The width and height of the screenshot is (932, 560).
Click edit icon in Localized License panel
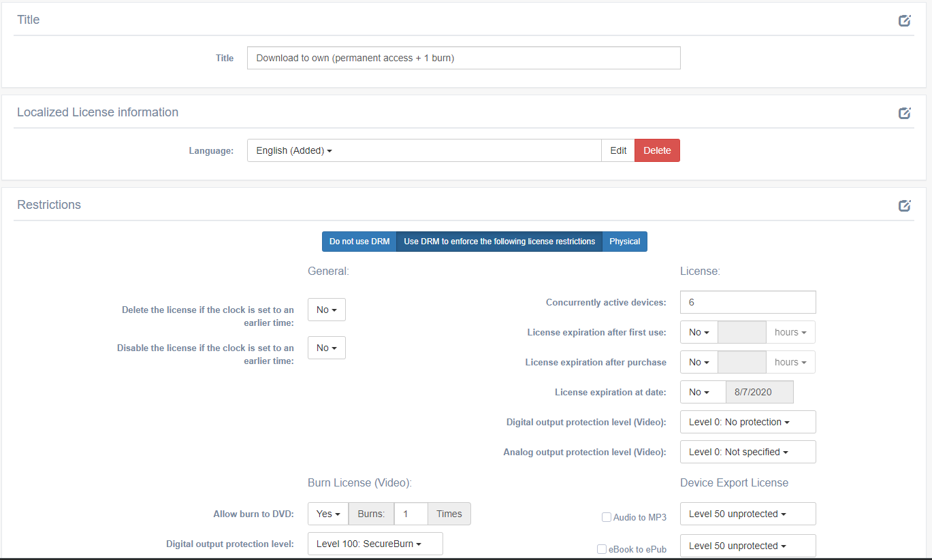click(x=904, y=113)
